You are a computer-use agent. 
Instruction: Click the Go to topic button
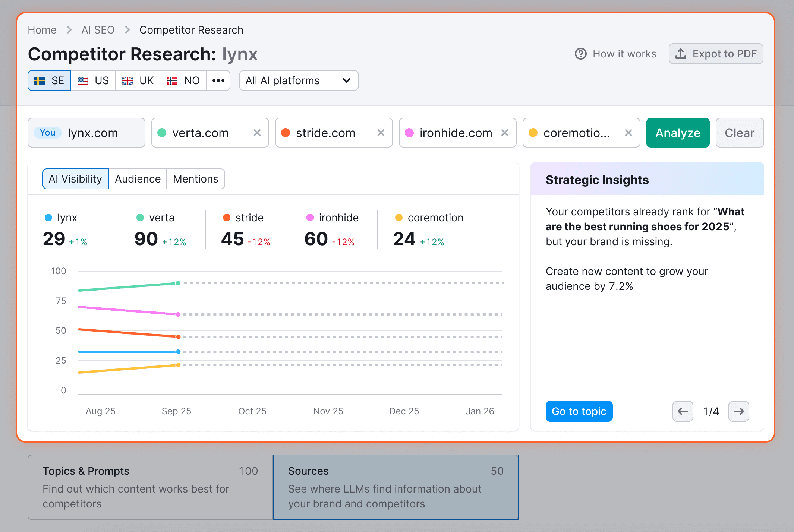point(579,411)
